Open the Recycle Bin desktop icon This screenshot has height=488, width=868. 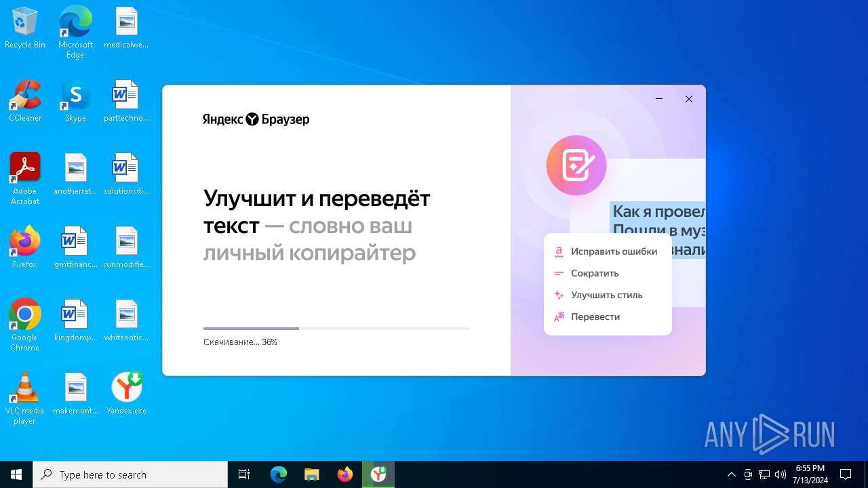click(25, 28)
